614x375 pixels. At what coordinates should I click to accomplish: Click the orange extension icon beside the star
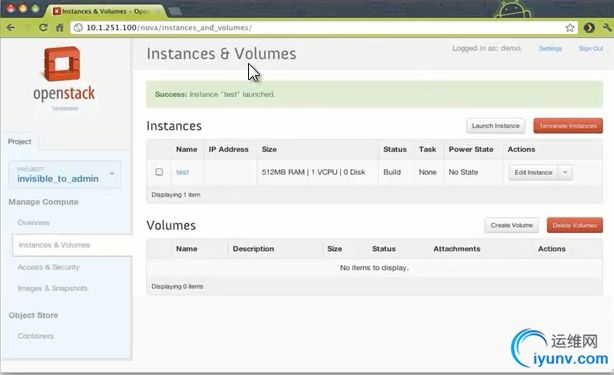point(589,28)
